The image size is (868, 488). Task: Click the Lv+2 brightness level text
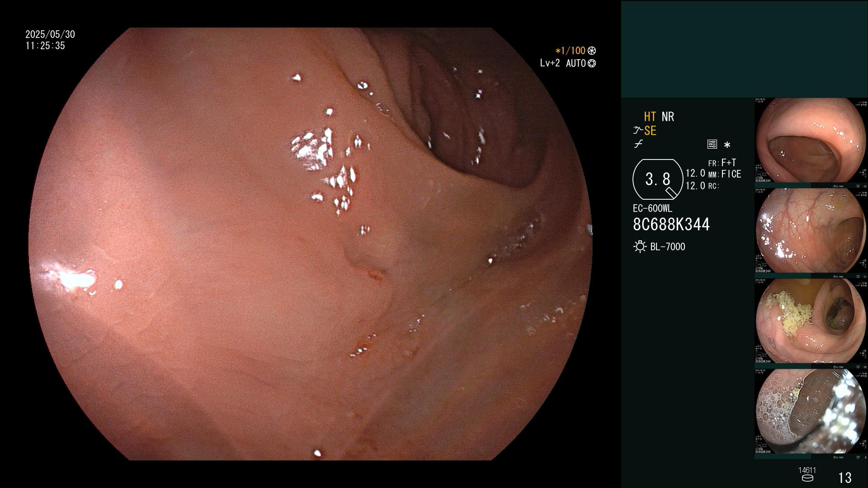coord(550,63)
